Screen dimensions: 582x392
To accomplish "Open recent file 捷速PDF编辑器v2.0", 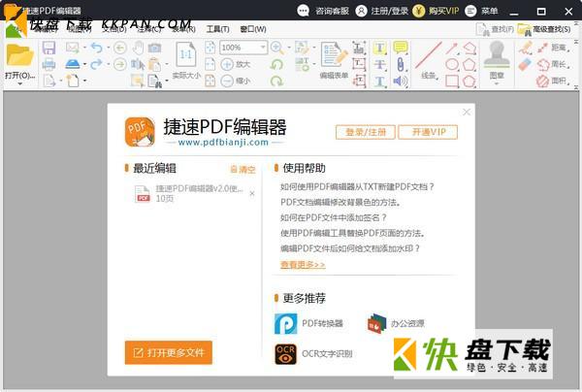I will click(x=189, y=193).
